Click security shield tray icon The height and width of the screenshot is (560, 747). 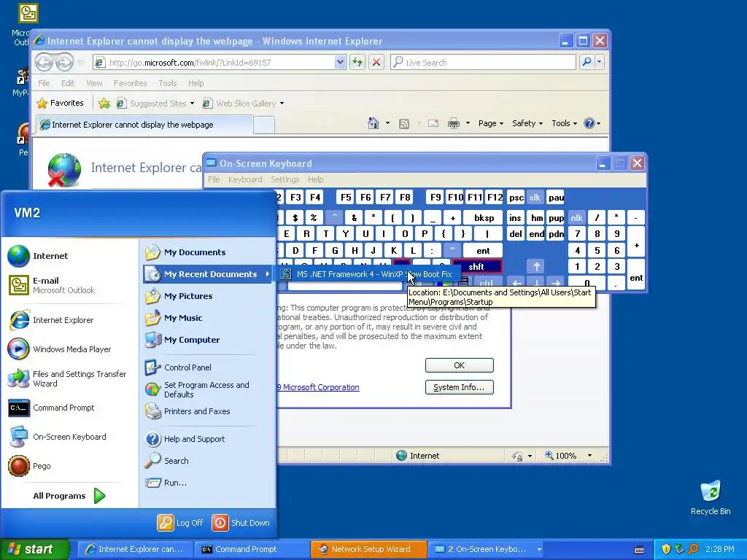click(x=666, y=549)
